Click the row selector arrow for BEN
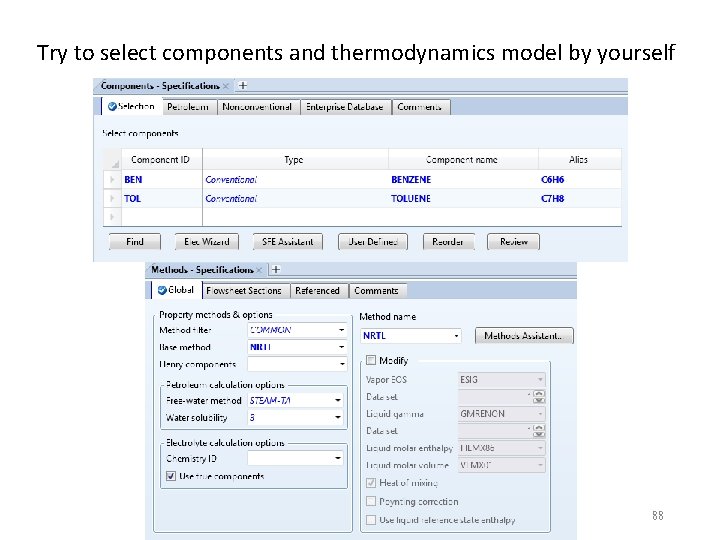This screenshot has width=720, height=540. [x=111, y=180]
